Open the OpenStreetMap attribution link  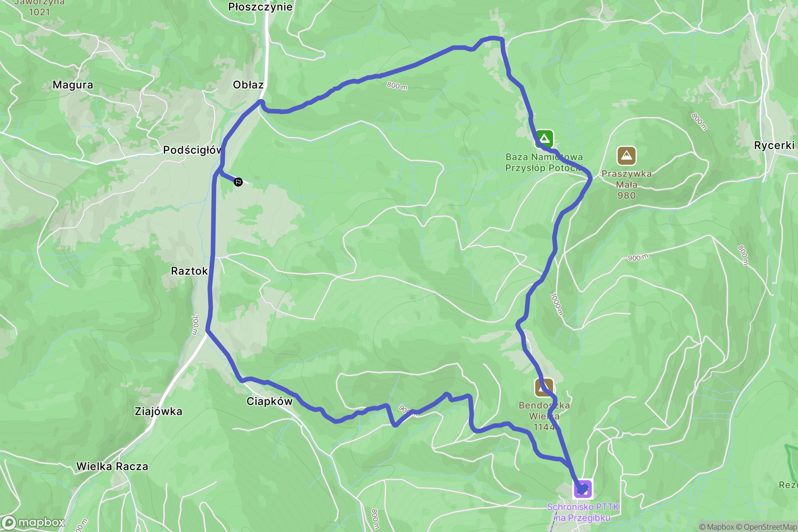click(x=770, y=527)
